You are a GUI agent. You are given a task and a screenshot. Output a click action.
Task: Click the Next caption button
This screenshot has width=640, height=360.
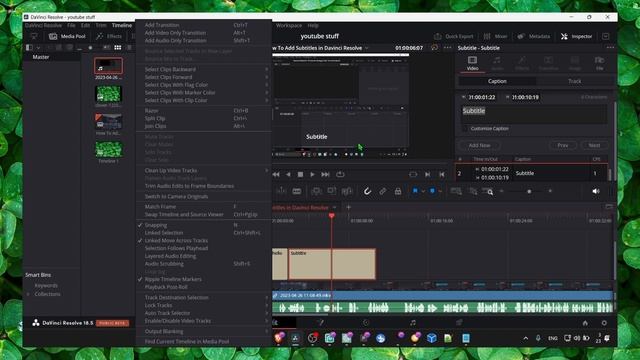[x=594, y=145]
